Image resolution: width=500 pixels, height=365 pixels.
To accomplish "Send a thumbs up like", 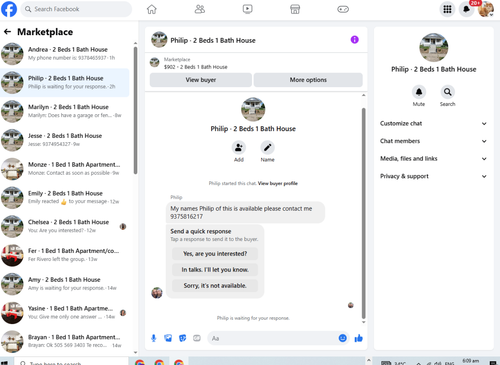I will [359, 338].
